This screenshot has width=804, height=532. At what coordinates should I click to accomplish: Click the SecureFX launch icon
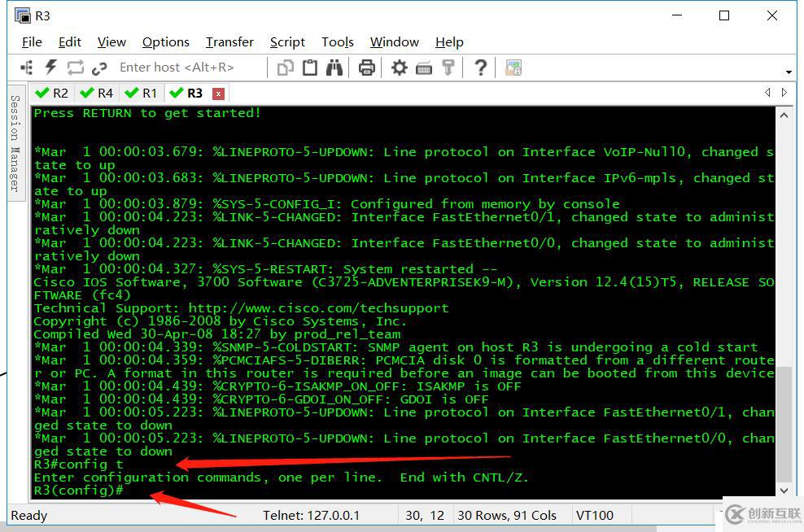coord(513,68)
